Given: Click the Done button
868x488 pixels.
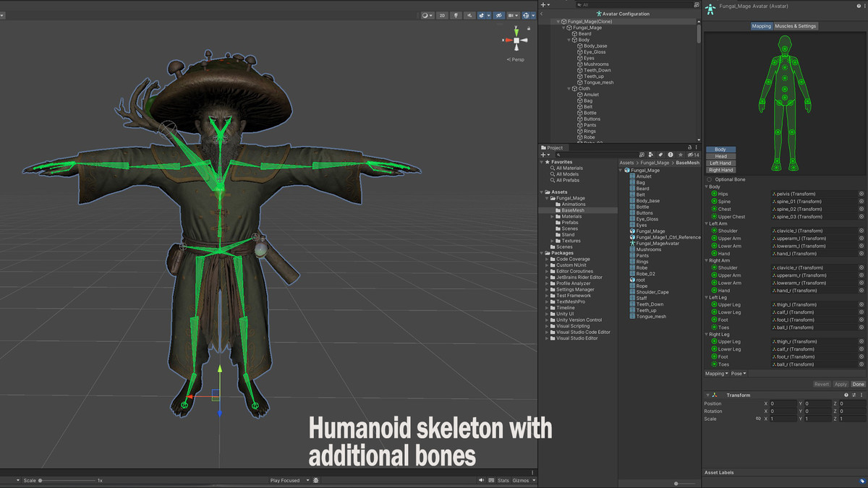Looking at the screenshot, I should pos(858,384).
